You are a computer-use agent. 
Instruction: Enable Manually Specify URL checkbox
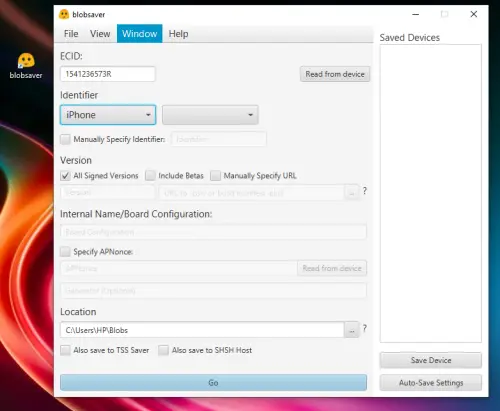(x=216, y=176)
